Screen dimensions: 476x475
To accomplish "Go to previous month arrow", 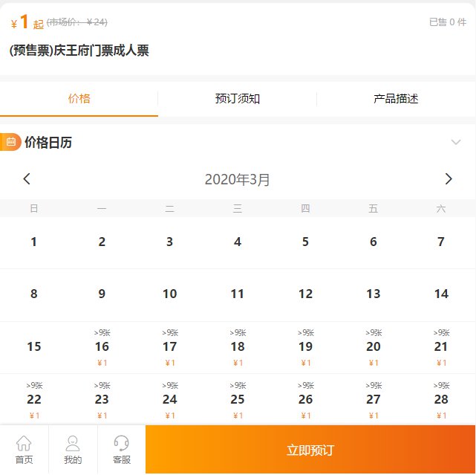I will click(27, 178).
